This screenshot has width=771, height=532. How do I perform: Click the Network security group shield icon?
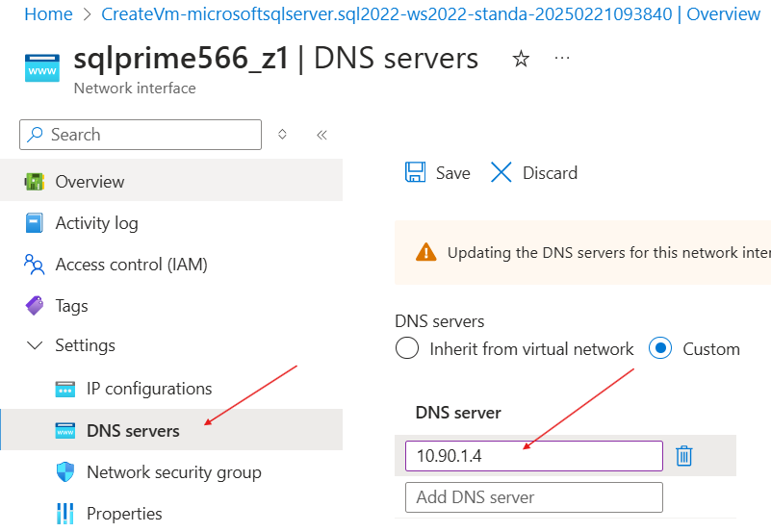point(65,472)
